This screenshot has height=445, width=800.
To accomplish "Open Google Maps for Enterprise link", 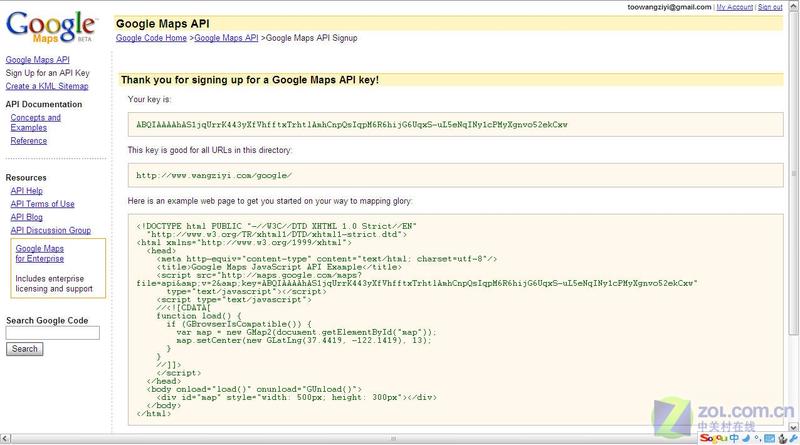I will 40,254.
